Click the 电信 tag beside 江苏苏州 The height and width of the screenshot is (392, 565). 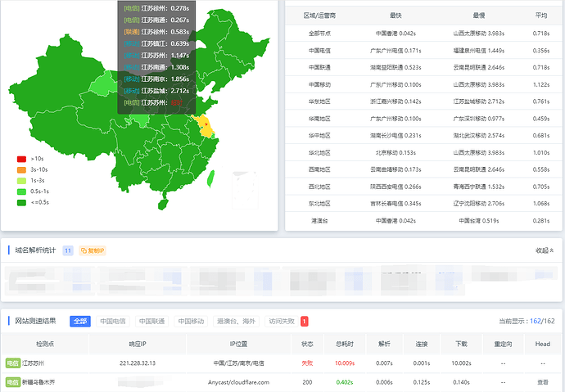[13, 363]
